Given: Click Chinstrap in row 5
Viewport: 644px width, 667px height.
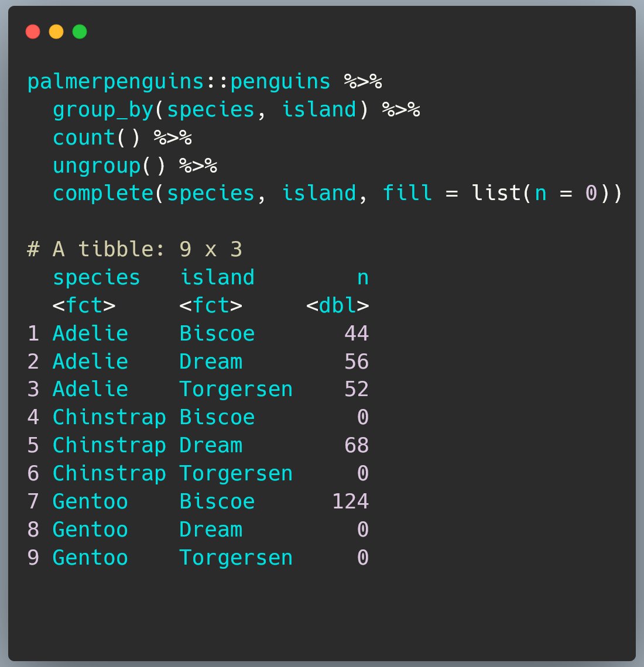Looking at the screenshot, I should [x=109, y=446].
